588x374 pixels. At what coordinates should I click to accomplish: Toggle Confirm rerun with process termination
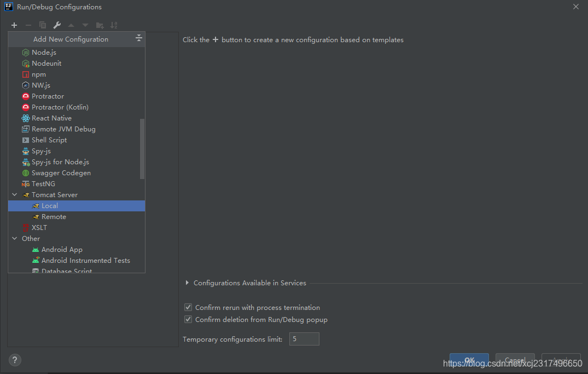pos(188,308)
